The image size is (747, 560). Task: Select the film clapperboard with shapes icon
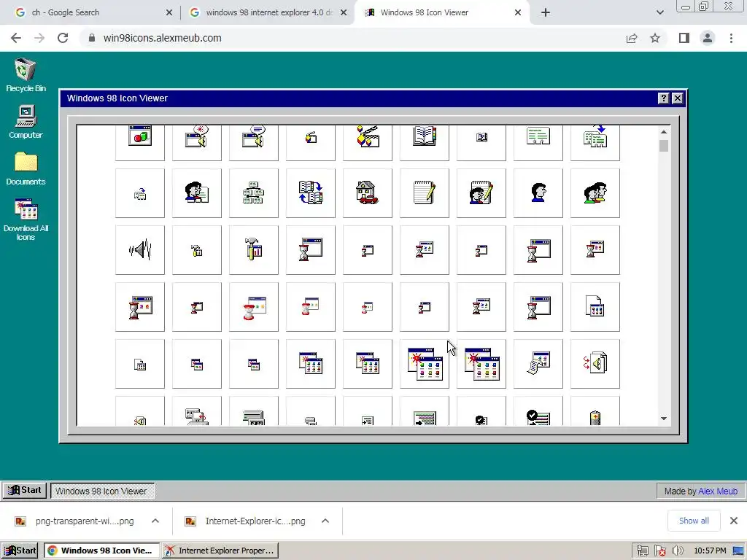click(368, 142)
